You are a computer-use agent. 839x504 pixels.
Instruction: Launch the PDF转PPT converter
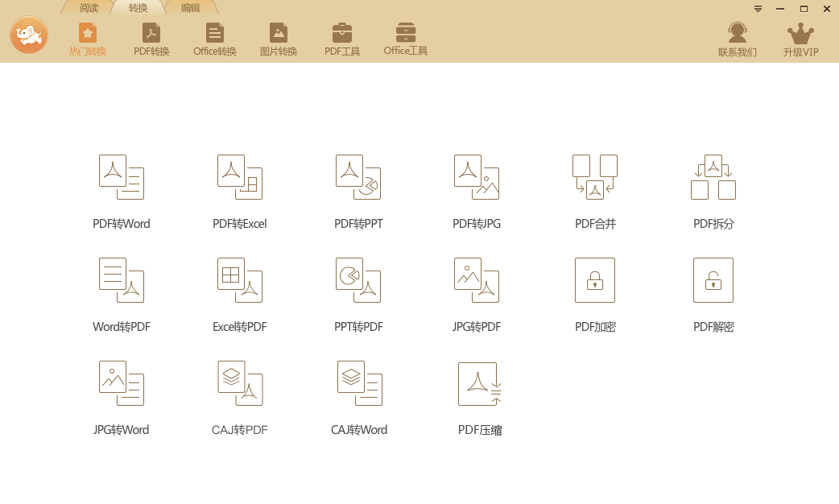point(358,177)
